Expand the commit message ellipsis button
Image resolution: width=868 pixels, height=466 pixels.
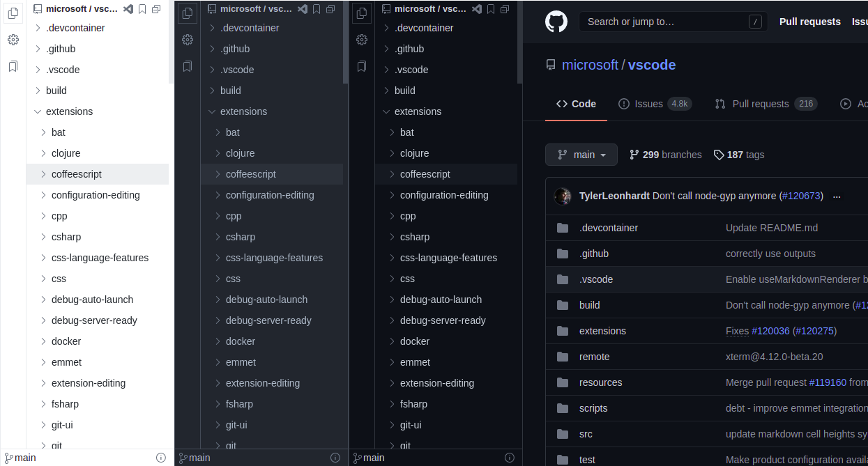(837, 196)
